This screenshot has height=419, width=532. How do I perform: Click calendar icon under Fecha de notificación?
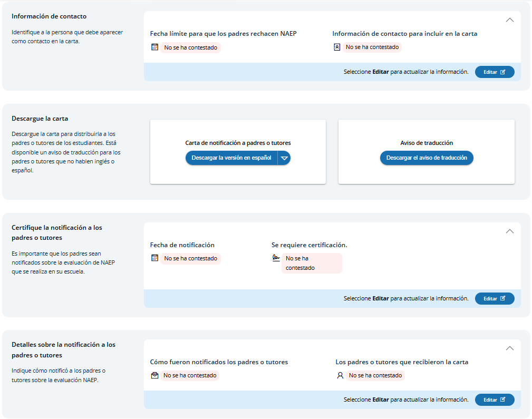154,258
